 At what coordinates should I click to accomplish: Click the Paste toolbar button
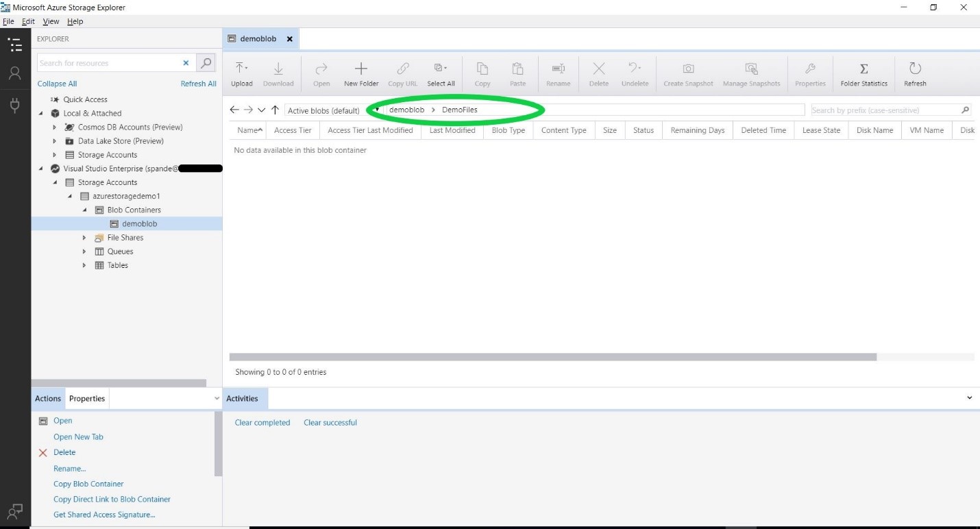518,74
